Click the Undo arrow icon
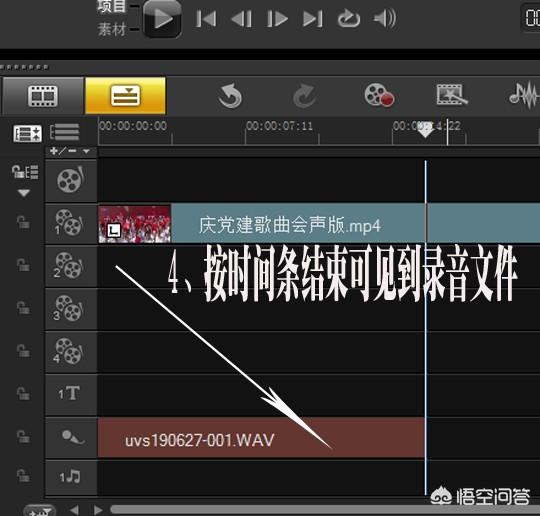540x516 pixels. click(x=230, y=96)
